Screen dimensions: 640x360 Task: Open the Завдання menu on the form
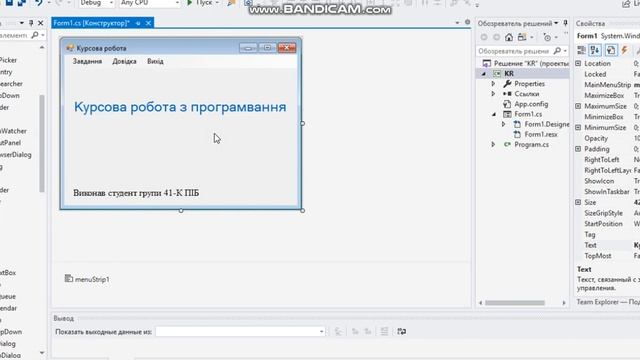[87, 61]
